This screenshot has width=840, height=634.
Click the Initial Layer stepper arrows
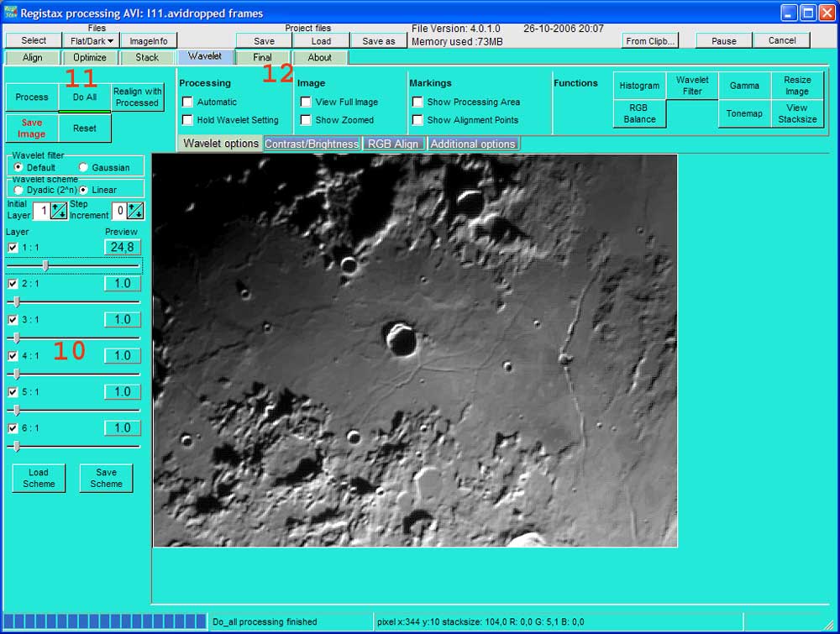(59, 211)
